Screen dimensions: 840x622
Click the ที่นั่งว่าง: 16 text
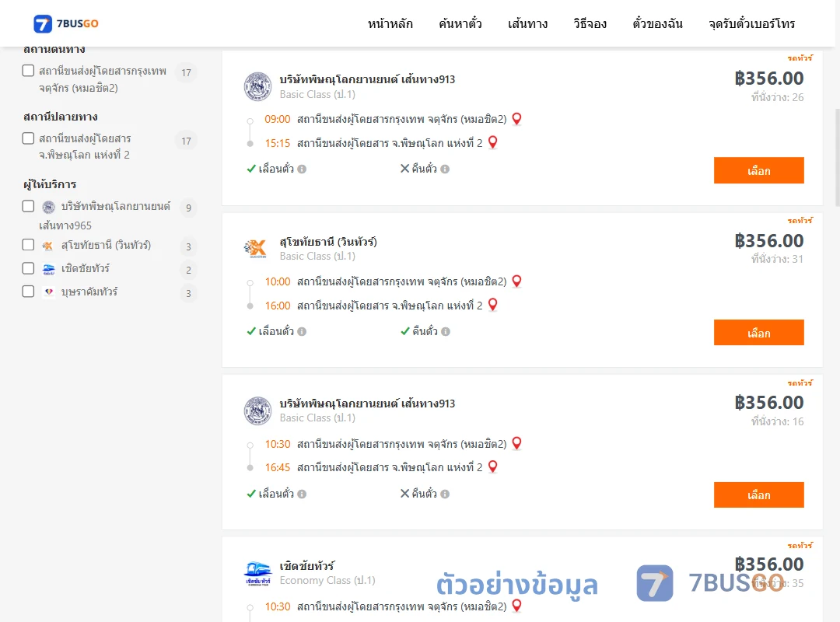[x=777, y=421]
